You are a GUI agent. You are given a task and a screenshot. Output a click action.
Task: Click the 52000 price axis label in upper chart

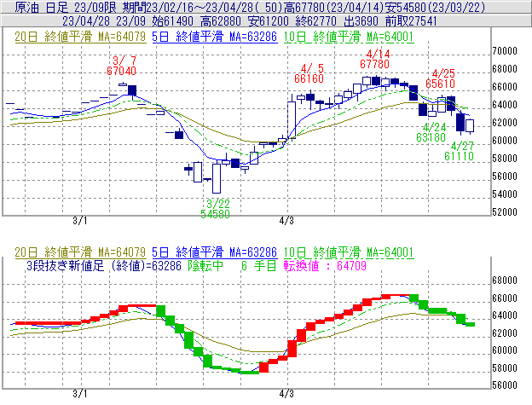(x=505, y=212)
